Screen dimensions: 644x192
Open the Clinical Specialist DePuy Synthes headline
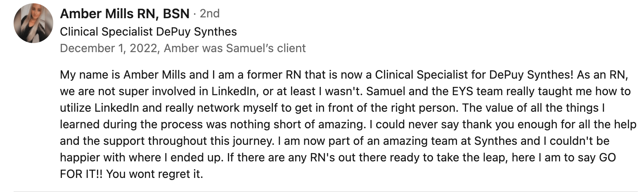(149, 31)
